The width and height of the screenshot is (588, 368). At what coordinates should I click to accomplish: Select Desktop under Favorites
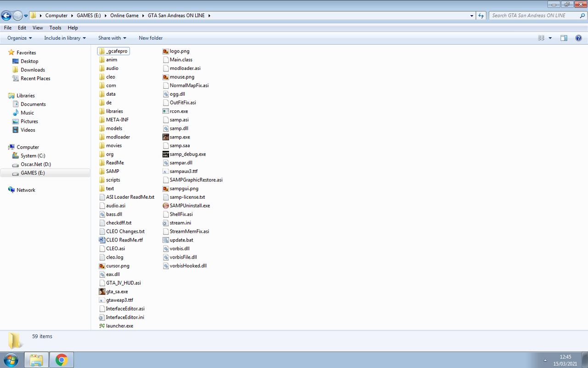click(x=29, y=61)
